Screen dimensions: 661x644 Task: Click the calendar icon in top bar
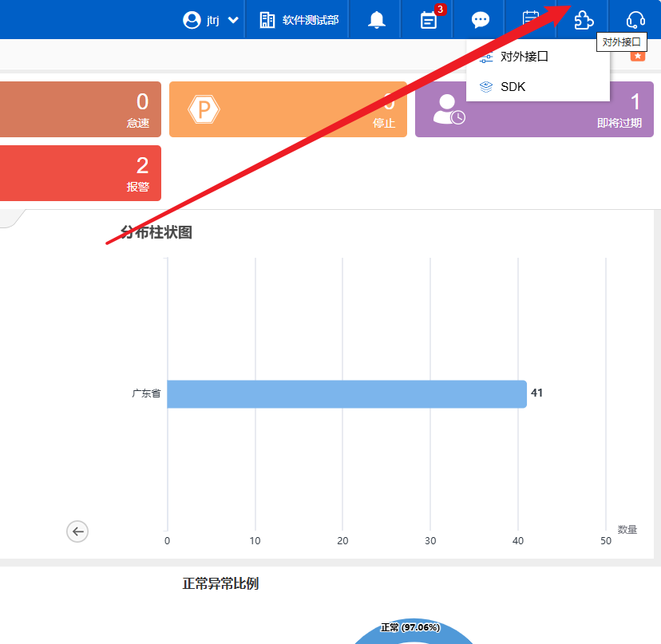click(531, 18)
